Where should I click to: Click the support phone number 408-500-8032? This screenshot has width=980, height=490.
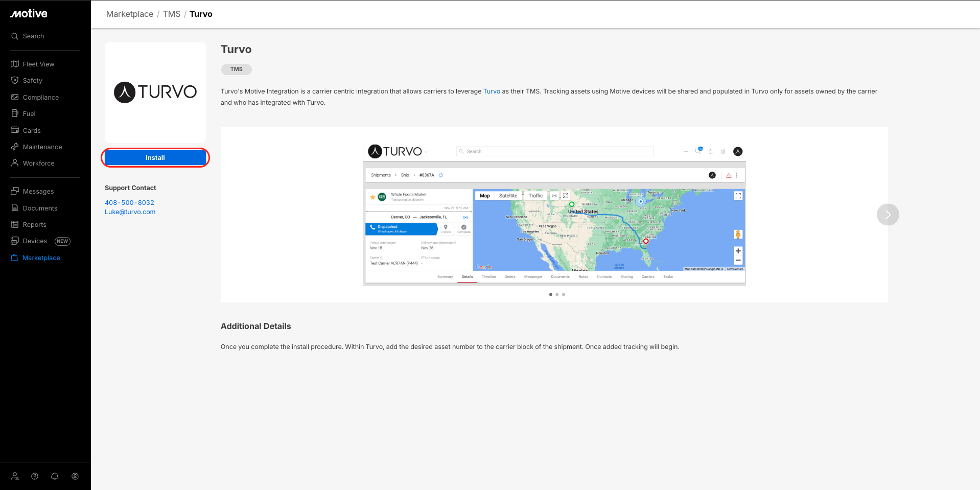tap(129, 203)
